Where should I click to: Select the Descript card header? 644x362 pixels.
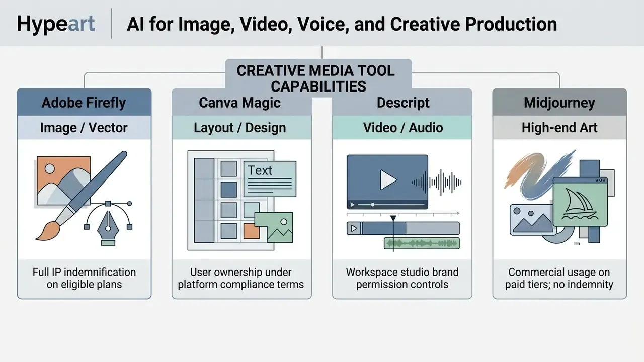[x=403, y=103]
